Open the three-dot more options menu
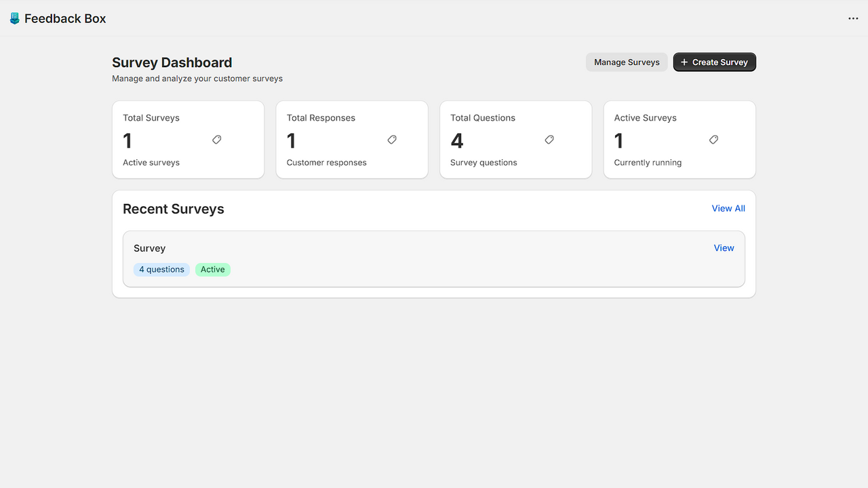The height and width of the screenshot is (488, 868). click(x=853, y=19)
